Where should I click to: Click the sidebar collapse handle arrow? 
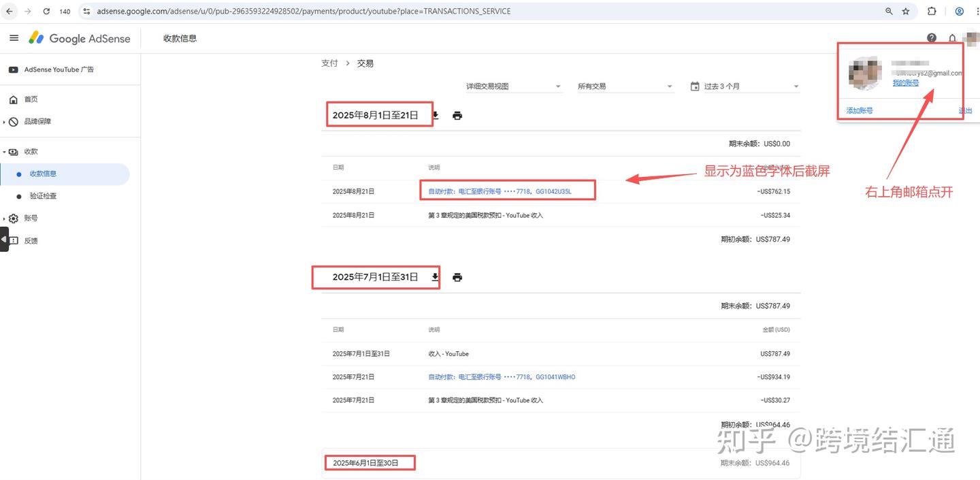click(x=4, y=240)
